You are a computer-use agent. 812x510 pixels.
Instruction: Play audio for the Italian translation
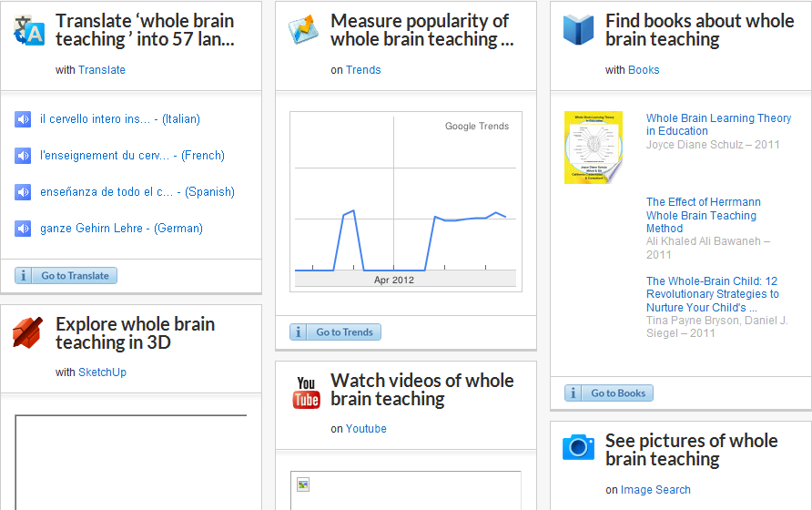tap(23, 119)
